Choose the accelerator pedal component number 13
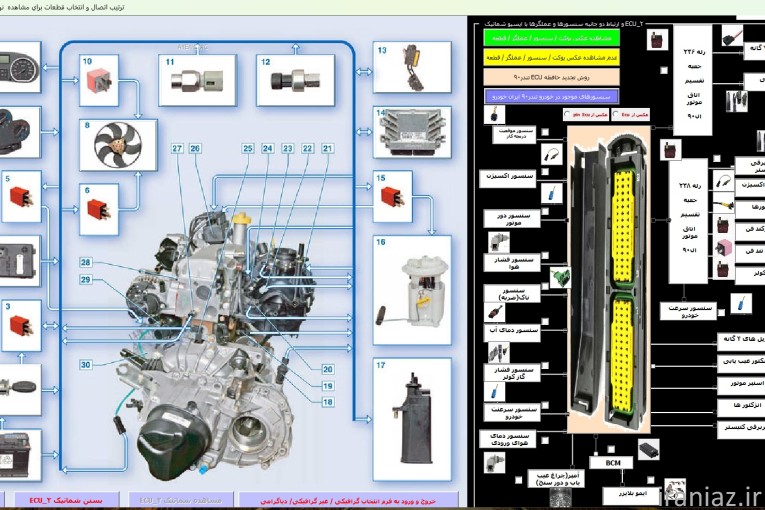The height and width of the screenshot is (510, 765). (412, 67)
